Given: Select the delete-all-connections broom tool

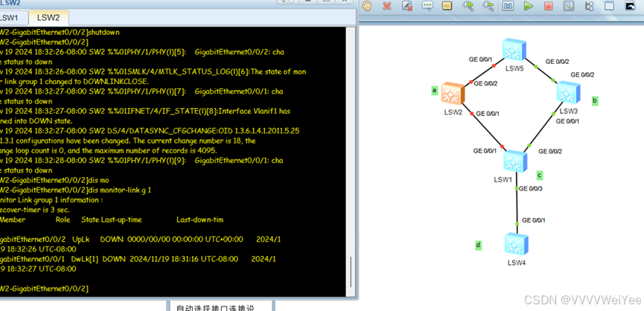Looking at the screenshot, I should pos(407,6).
